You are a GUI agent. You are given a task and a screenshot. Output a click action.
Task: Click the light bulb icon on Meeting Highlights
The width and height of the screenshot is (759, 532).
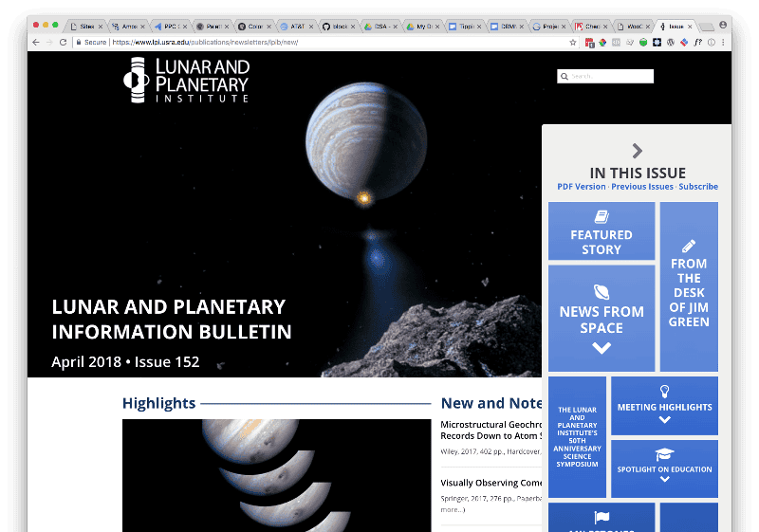pyautogui.click(x=665, y=391)
